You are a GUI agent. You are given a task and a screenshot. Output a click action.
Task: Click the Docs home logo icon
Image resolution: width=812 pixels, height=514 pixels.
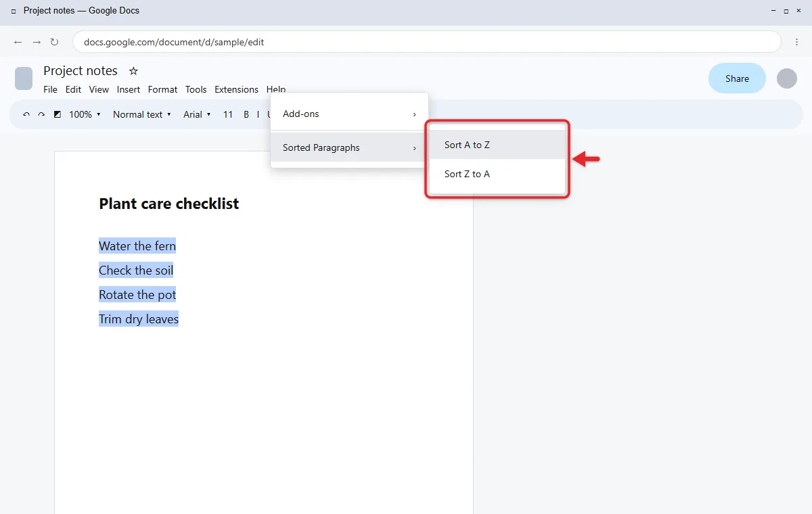(24, 78)
